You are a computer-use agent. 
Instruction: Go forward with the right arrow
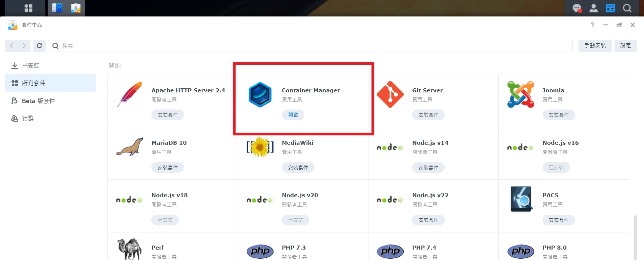click(24, 46)
